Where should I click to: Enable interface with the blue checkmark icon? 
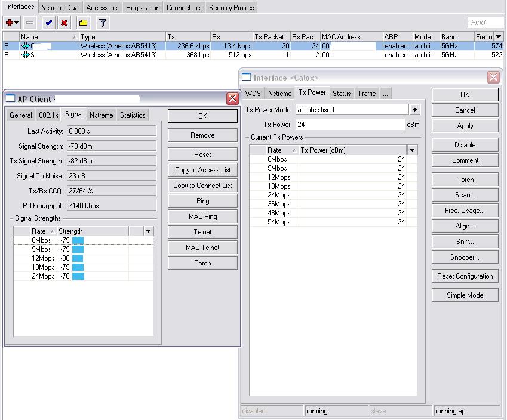[x=49, y=23]
